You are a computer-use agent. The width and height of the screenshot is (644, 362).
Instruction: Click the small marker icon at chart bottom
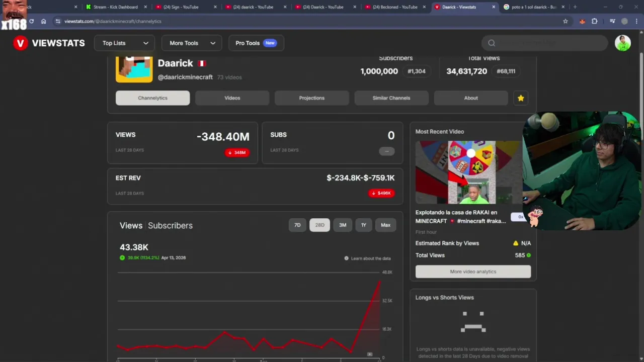[370, 354]
